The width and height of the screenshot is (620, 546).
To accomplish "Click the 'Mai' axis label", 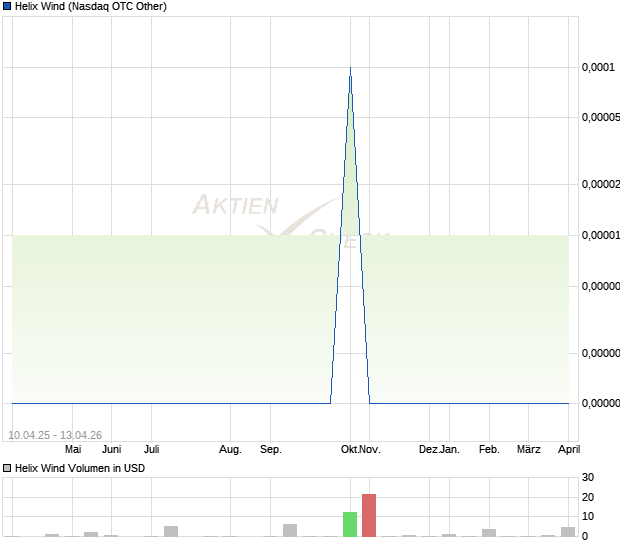I will [x=73, y=449].
